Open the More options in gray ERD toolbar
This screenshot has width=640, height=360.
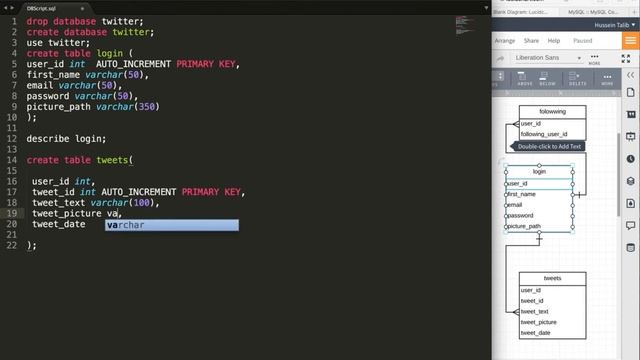click(607, 78)
